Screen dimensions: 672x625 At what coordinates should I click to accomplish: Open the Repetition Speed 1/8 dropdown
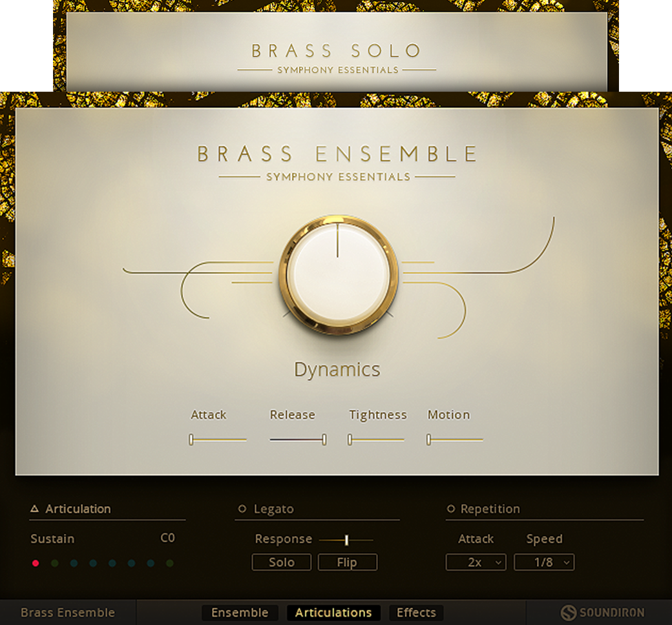pos(544,562)
